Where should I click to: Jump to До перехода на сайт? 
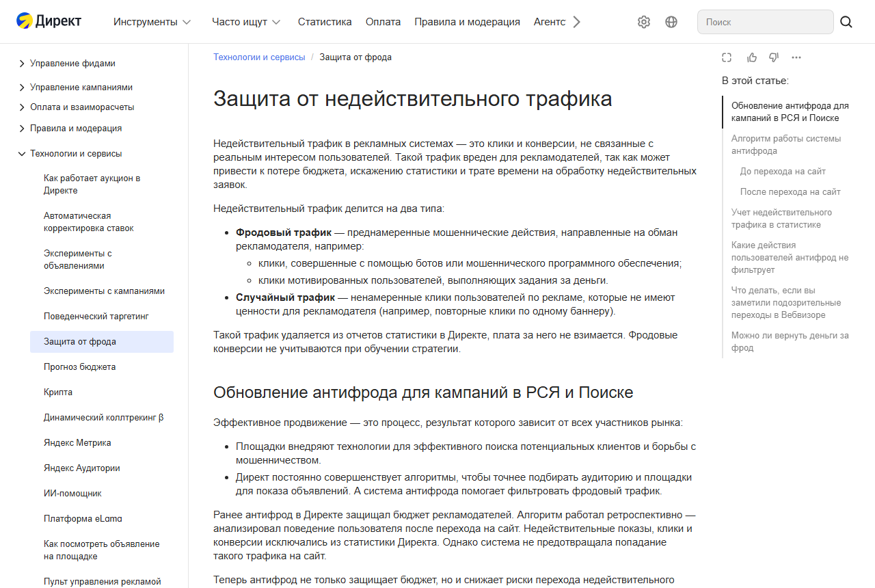(x=783, y=172)
